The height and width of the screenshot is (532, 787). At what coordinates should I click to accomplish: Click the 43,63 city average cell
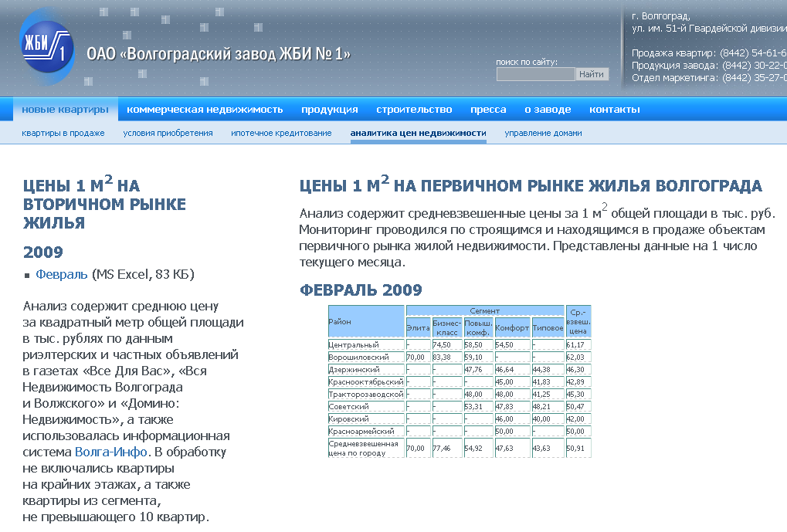click(x=548, y=448)
